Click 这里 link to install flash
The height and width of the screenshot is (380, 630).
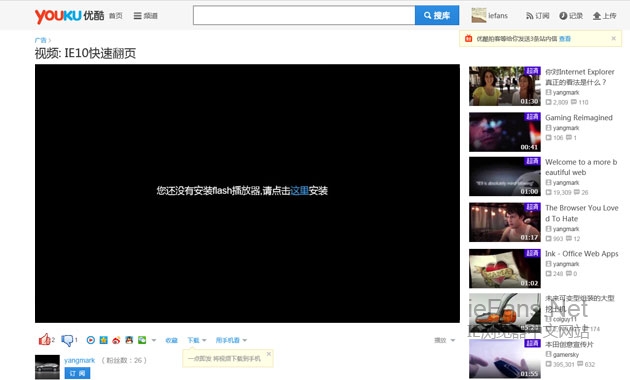(x=299, y=190)
